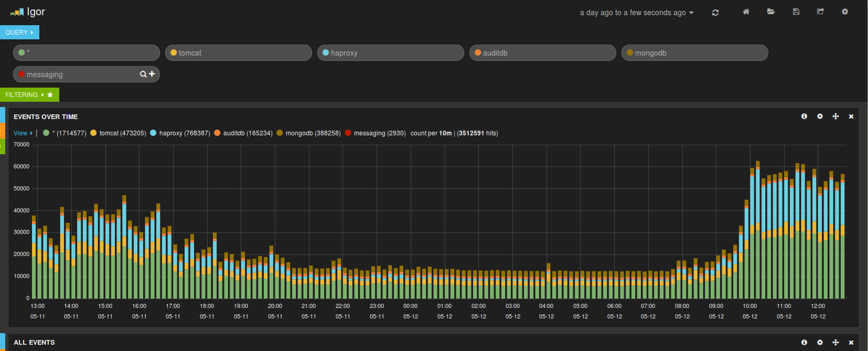This screenshot has height=351, width=868.
Task: Run search with the magnifier icon
Action: pyautogui.click(x=143, y=75)
